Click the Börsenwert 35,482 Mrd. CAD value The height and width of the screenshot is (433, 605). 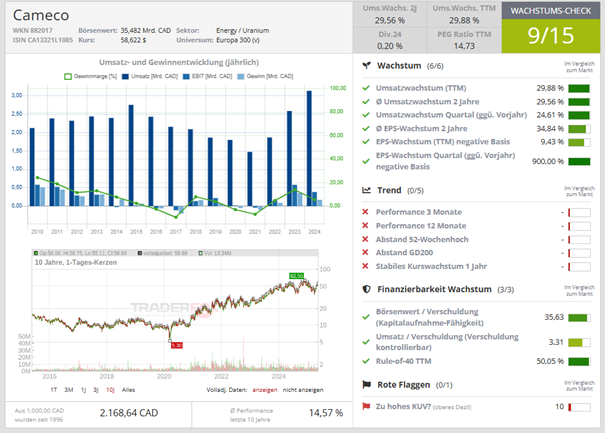[145, 30]
